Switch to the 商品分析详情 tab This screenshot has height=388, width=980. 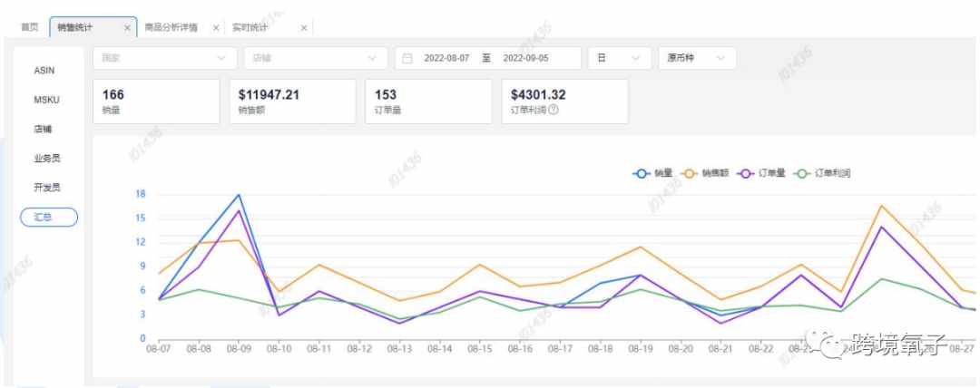(x=171, y=27)
